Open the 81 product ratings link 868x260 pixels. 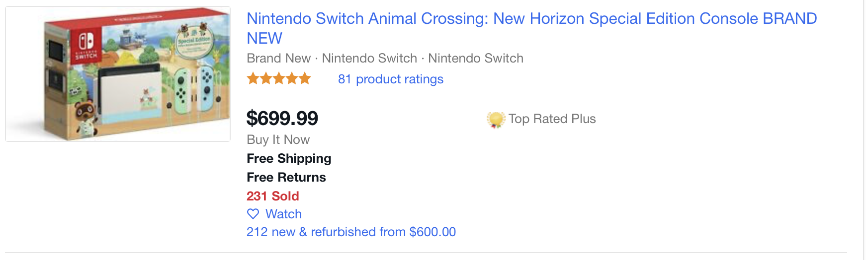pos(390,79)
